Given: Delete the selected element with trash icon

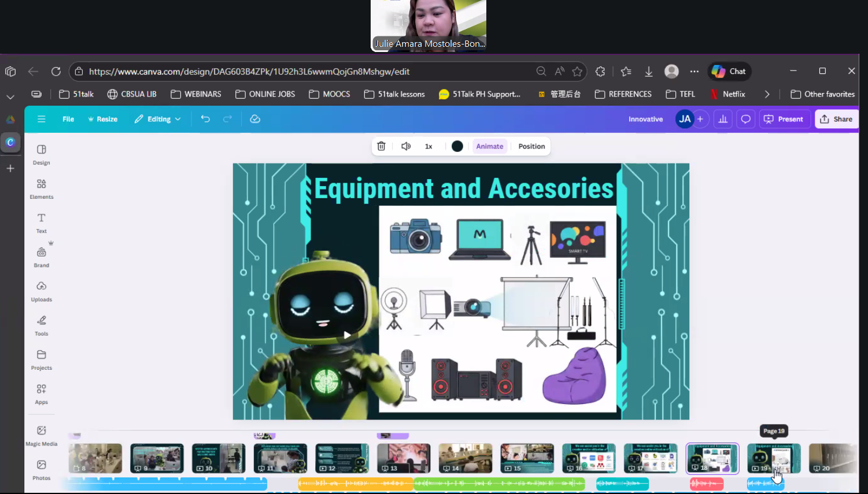Looking at the screenshot, I should click(381, 146).
